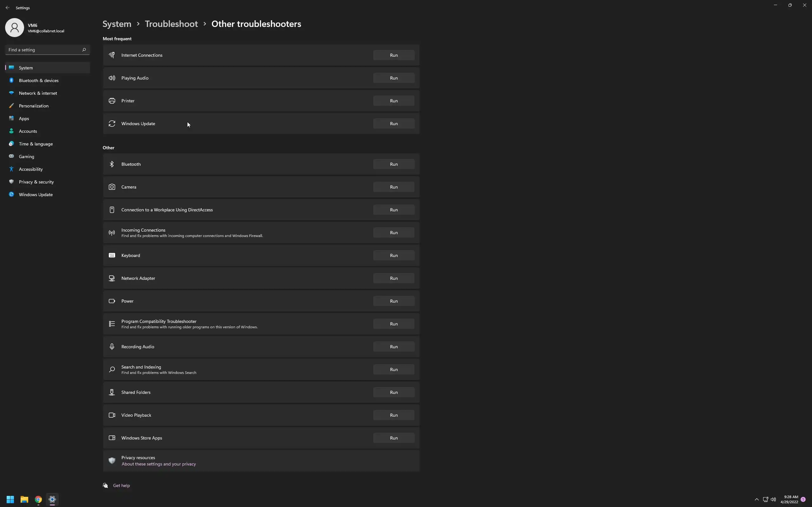The height and width of the screenshot is (507, 812).
Task: Click the back arrow in Settings
Action: tap(7, 7)
